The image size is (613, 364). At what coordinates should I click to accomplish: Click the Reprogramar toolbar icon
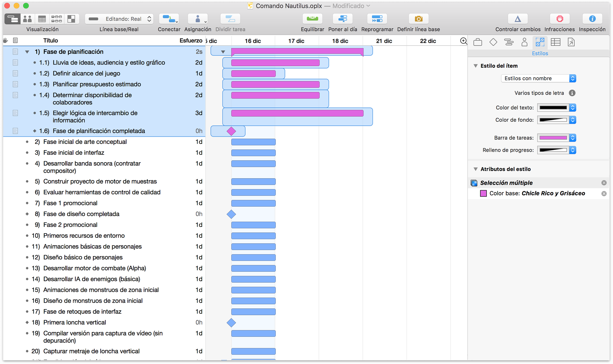[x=377, y=19]
